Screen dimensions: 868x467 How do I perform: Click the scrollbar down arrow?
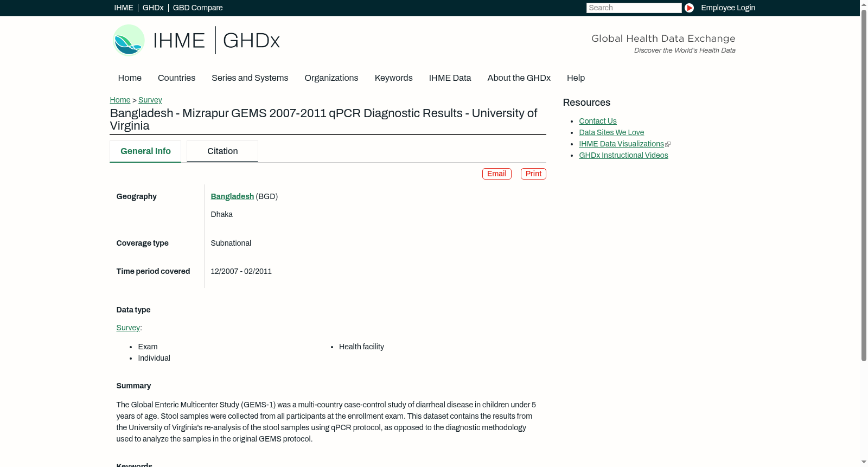864,463
